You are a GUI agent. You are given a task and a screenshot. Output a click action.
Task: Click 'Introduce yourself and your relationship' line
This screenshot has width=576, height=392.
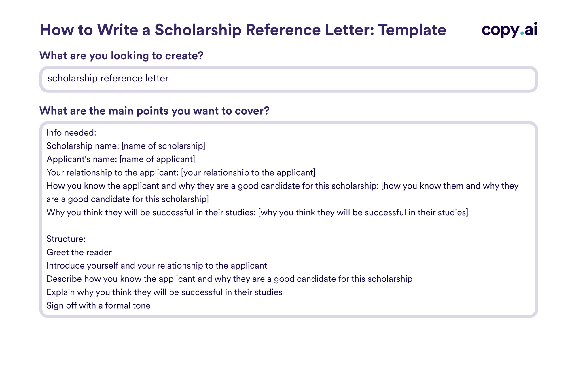coord(157,265)
